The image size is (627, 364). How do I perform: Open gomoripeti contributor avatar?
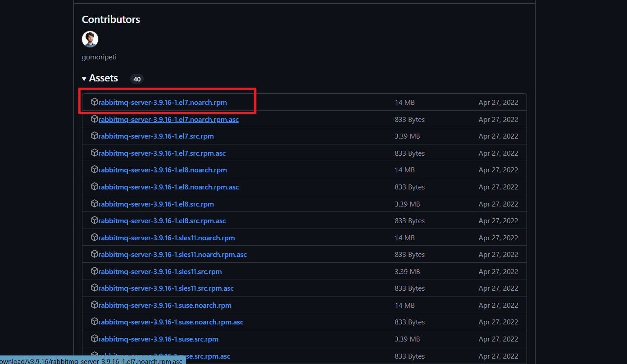[x=90, y=39]
